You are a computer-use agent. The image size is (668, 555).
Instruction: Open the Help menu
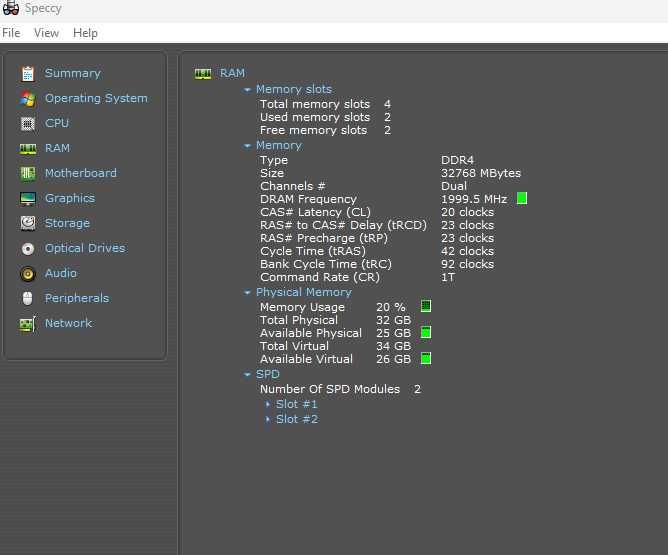(85, 33)
